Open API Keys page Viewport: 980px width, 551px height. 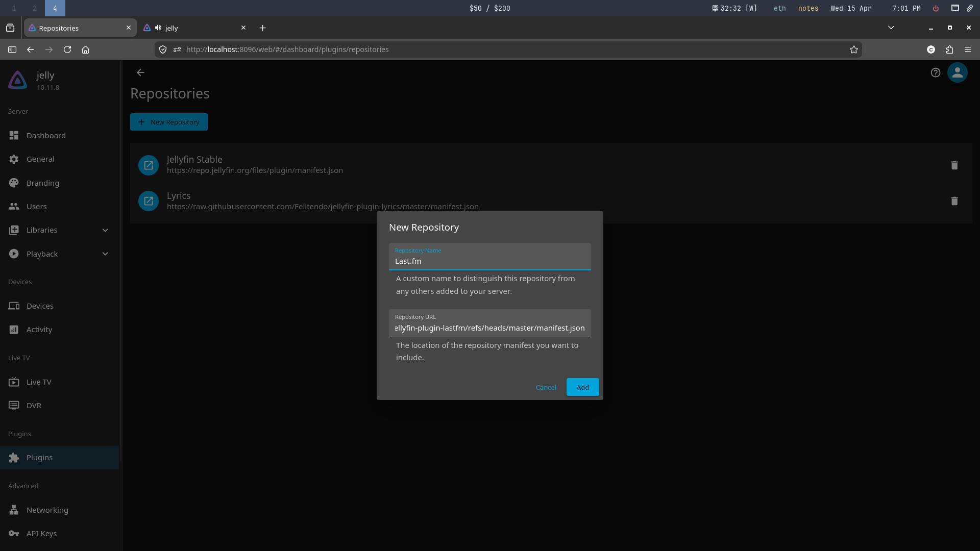(60, 534)
